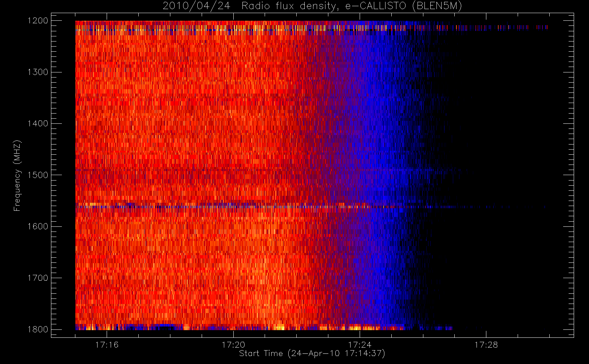Select the 1500 frequency axis label
Viewport: 589px width, 364px height.
[38, 175]
